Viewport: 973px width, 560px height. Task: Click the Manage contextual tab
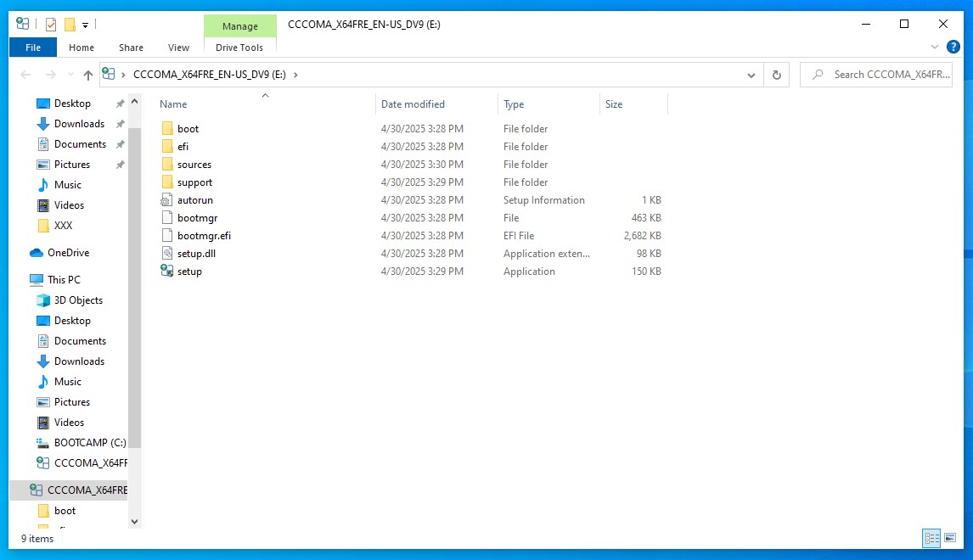(240, 26)
